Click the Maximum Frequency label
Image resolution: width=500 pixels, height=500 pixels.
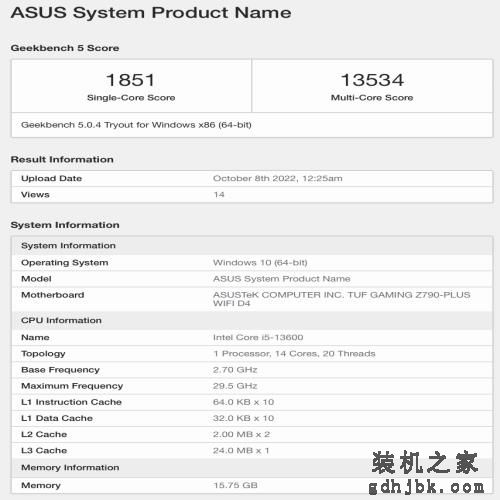pyautogui.click(x=72, y=386)
